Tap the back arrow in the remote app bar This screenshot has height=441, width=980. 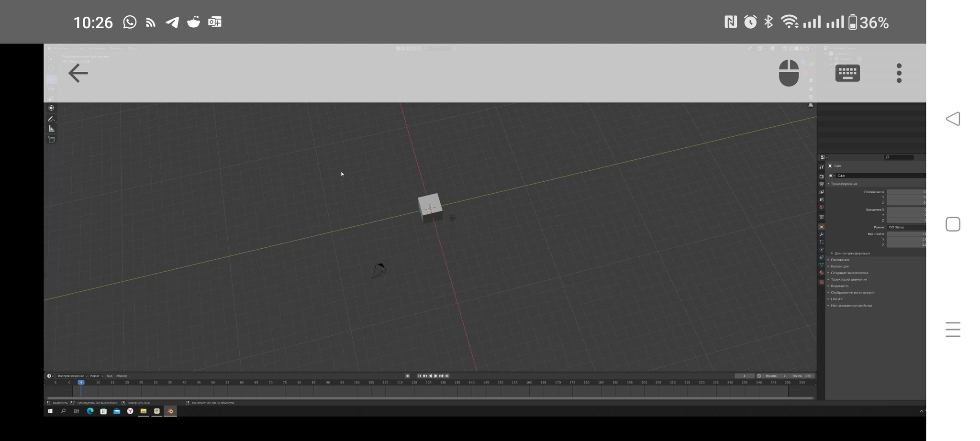click(78, 73)
